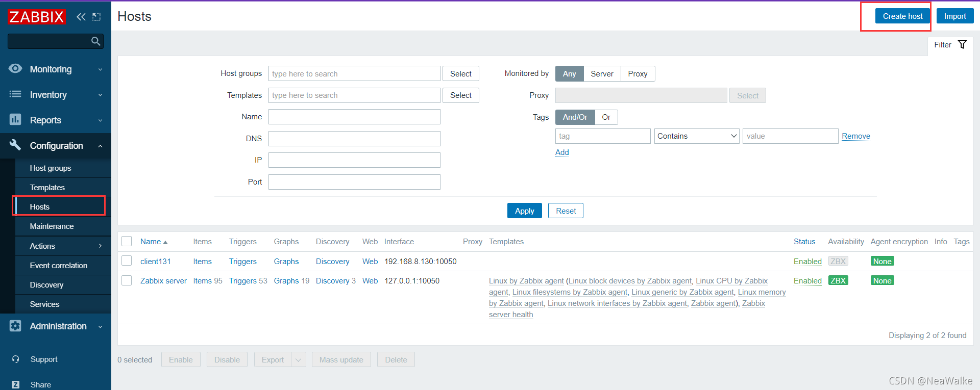Apply the host filter
Viewport: 980px width, 390px height.
524,211
